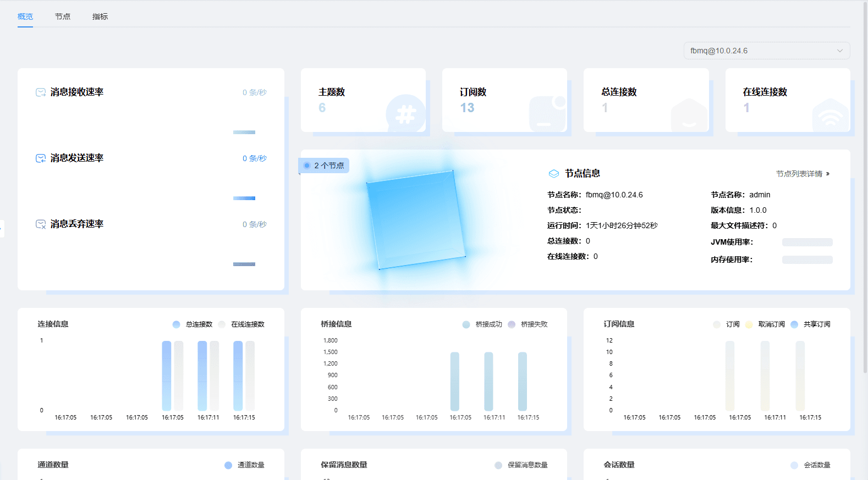This screenshot has width=868, height=480.
Task: Open the 指标 tab
Action: (100, 16)
